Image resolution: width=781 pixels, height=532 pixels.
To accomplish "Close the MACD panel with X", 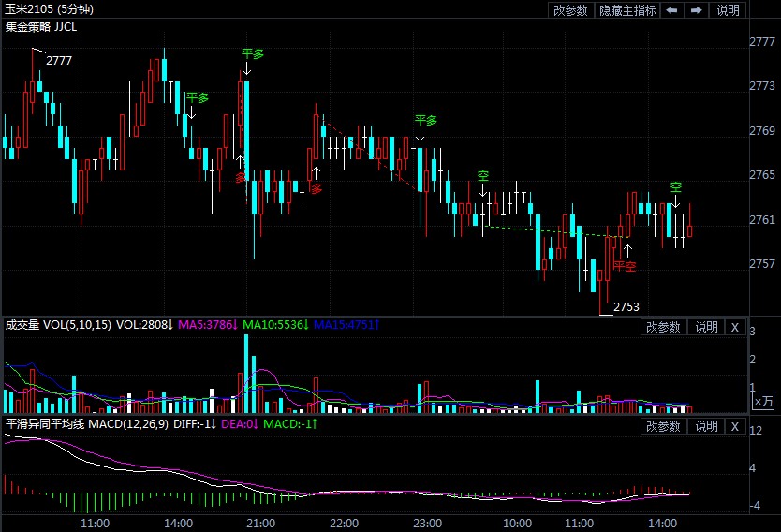I will (x=735, y=426).
